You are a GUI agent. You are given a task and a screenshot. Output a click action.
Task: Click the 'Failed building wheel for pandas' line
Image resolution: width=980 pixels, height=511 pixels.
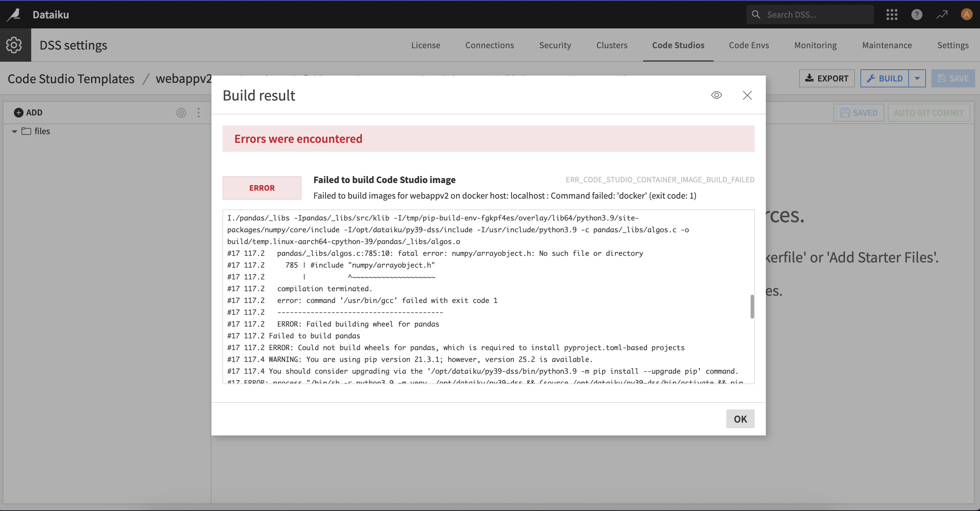point(358,324)
